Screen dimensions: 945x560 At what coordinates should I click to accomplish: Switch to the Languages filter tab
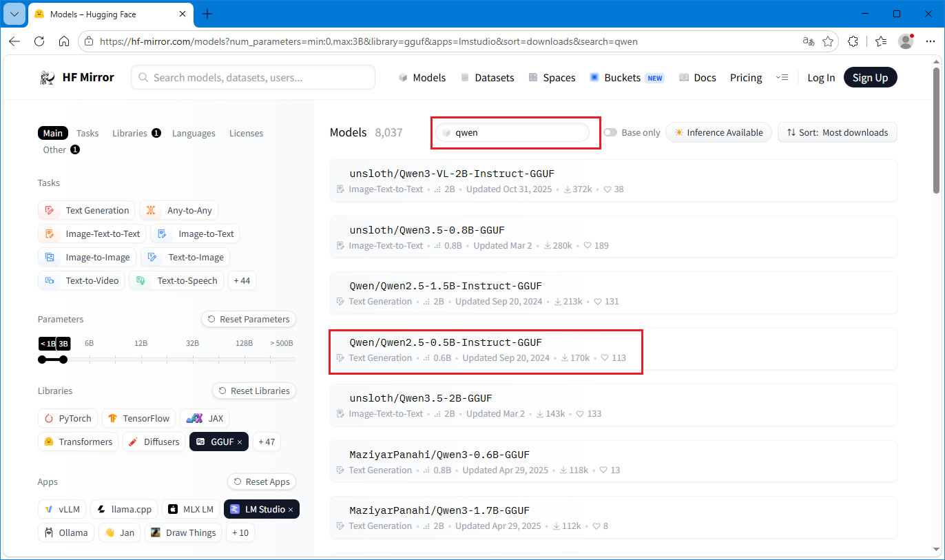click(194, 133)
